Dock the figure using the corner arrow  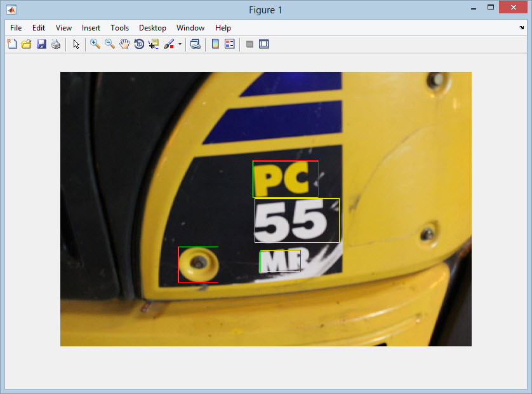tap(521, 28)
